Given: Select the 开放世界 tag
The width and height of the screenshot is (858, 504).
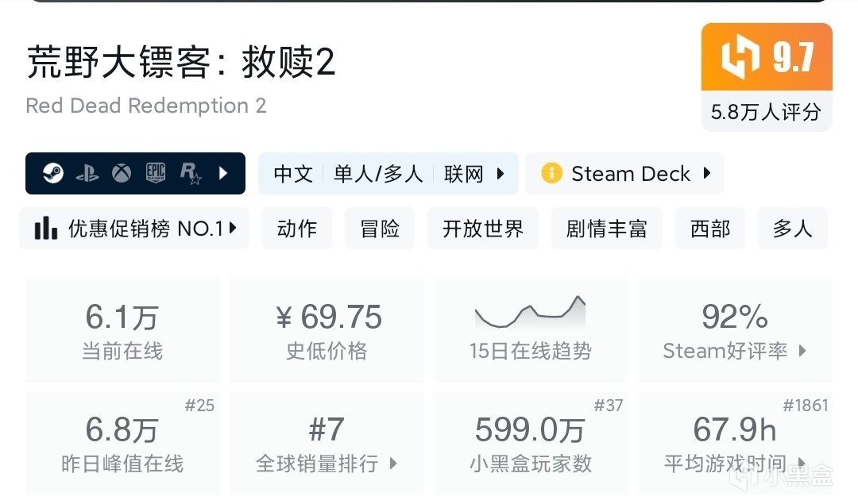Looking at the screenshot, I should pos(483,229).
